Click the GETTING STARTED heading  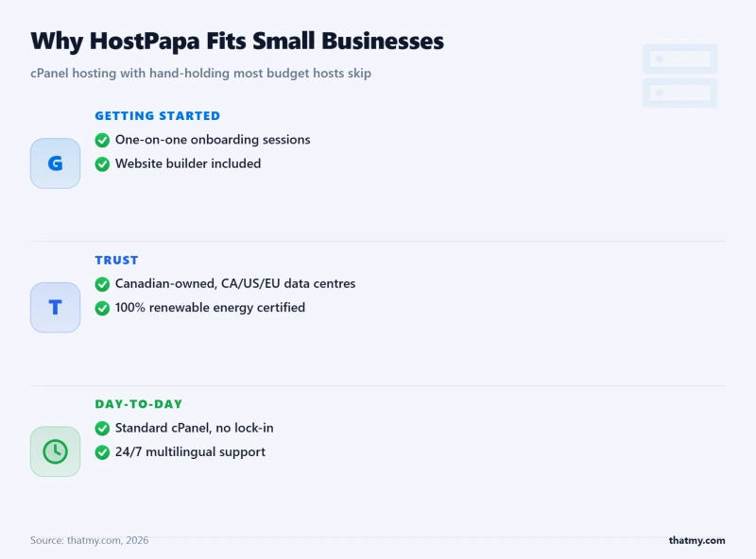click(157, 116)
